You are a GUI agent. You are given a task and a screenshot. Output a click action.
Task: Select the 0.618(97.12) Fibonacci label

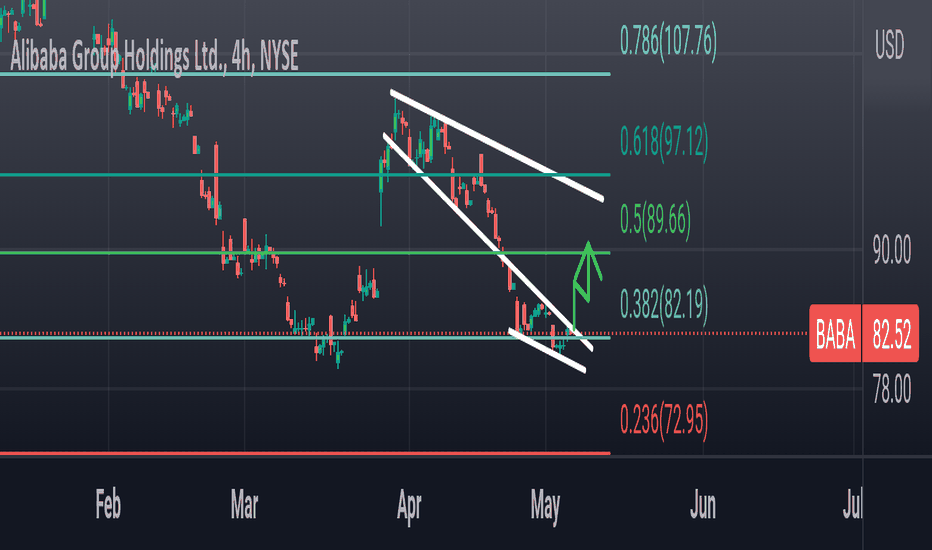(664, 142)
